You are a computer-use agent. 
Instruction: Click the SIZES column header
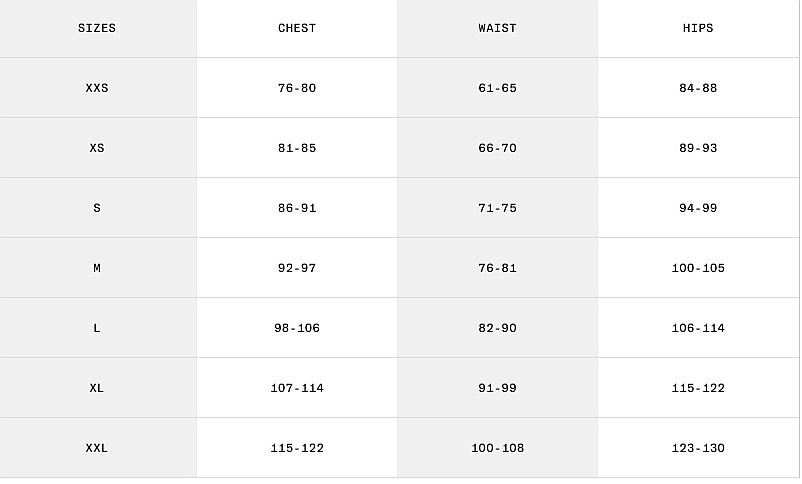pos(97,28)
